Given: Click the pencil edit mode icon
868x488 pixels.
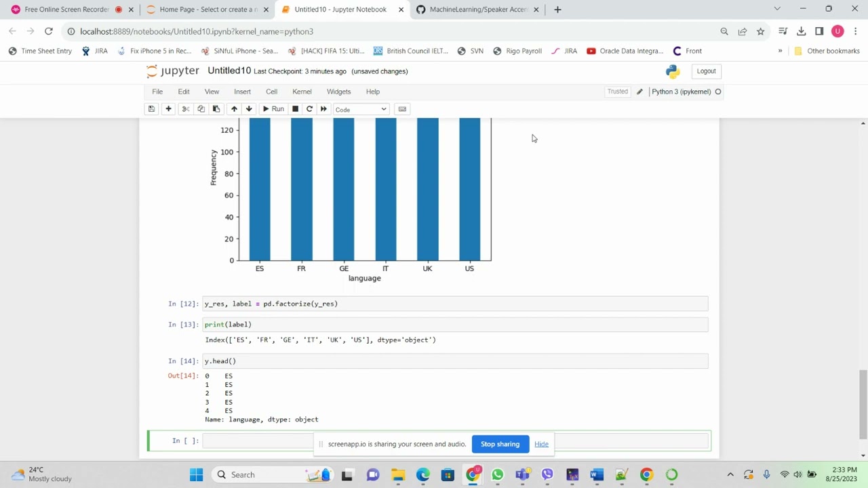Looking at the screenshot, I should pos(639,91).
